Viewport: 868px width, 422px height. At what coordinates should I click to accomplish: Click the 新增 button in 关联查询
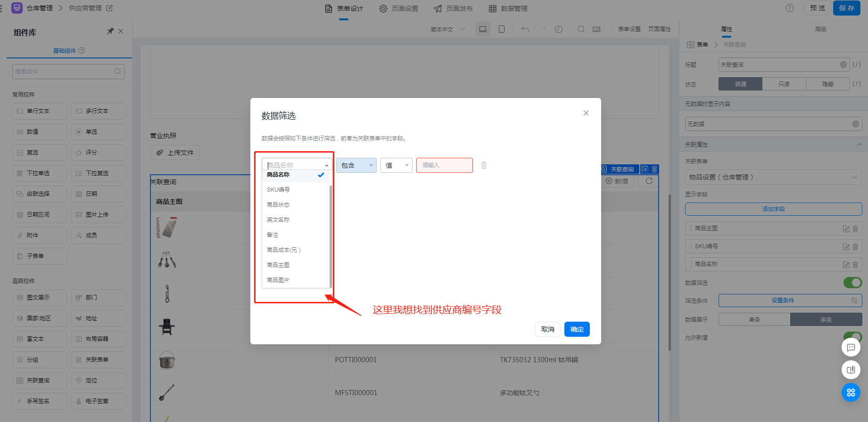[x=617, y=181]
